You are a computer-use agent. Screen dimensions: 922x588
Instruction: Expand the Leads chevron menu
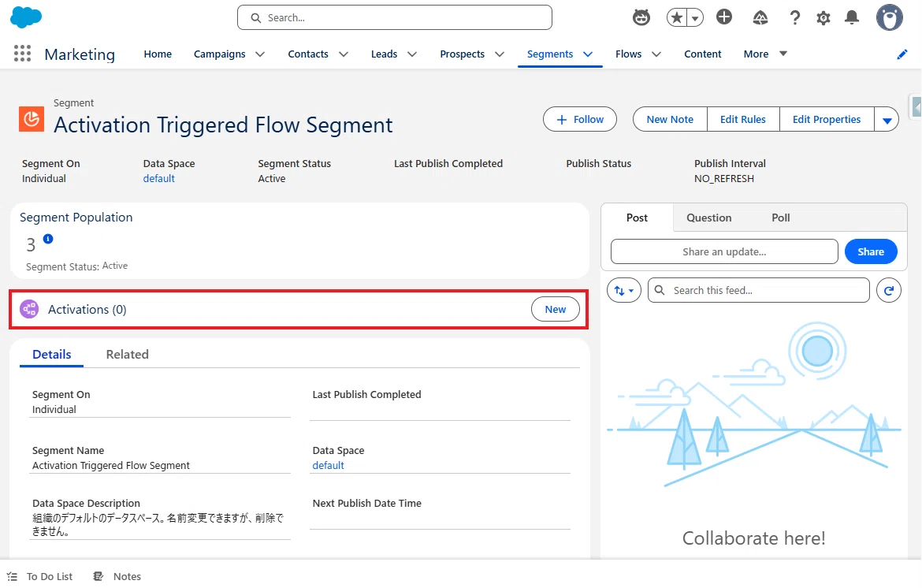tap(412, 54)
